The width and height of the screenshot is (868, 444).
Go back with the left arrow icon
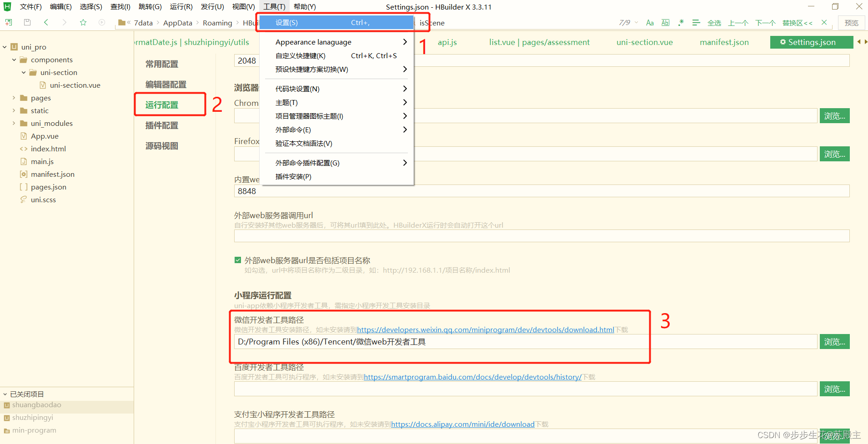point(46,22)
